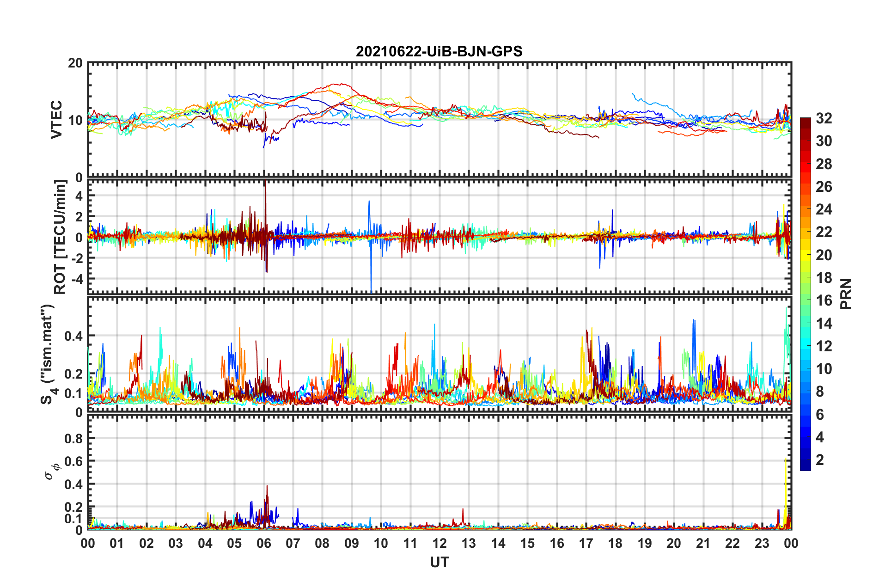
Task: Click colorbar tick label 26
Action: pyautogui.click(x=824, y=187)
